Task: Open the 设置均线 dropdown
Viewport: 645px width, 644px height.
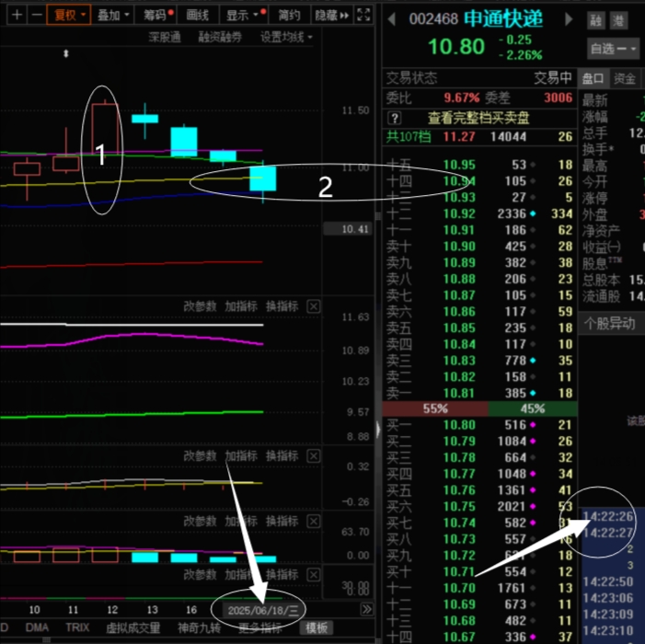Action: (x=286, y=37)
